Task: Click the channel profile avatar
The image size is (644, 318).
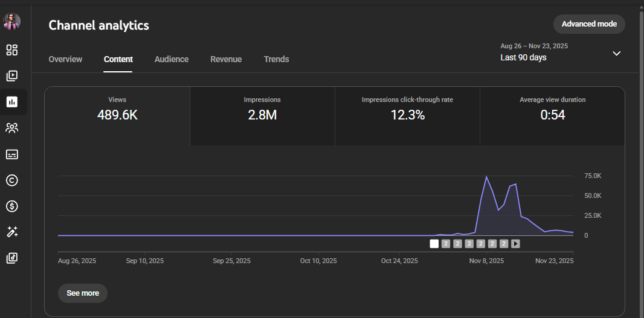Action: [12, 22]
